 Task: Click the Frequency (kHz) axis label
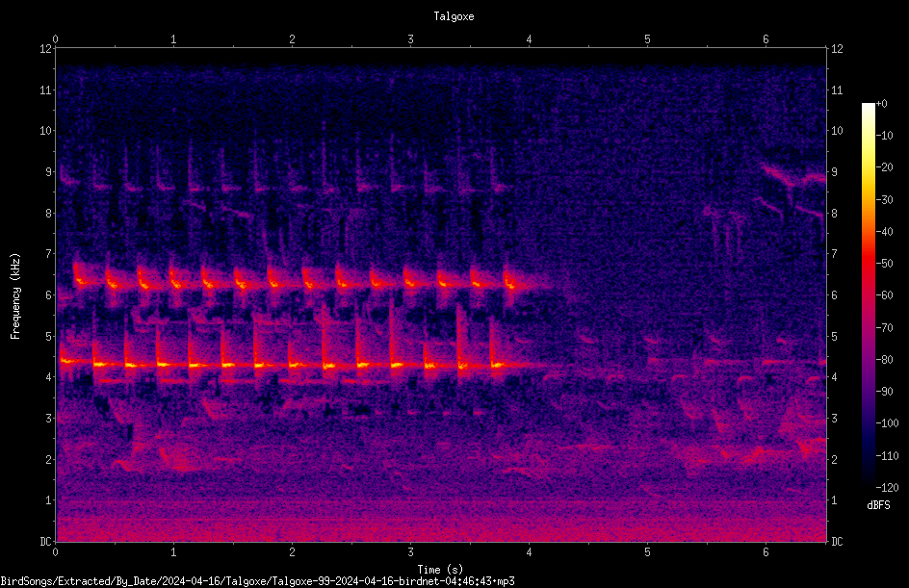pos(15,296)
